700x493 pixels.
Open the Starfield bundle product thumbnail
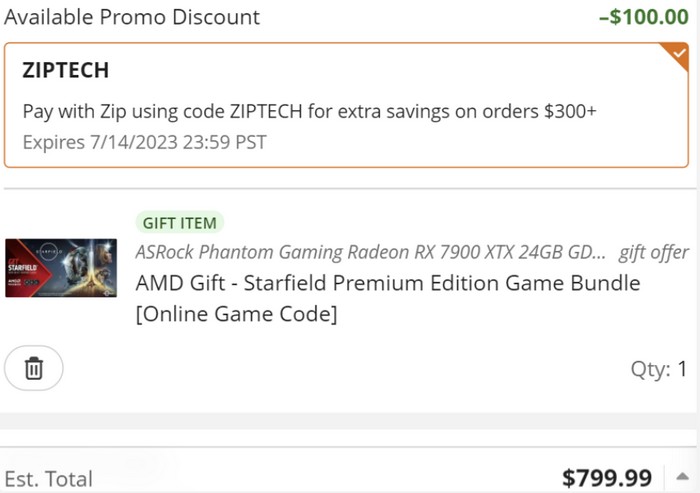[61, 267]
